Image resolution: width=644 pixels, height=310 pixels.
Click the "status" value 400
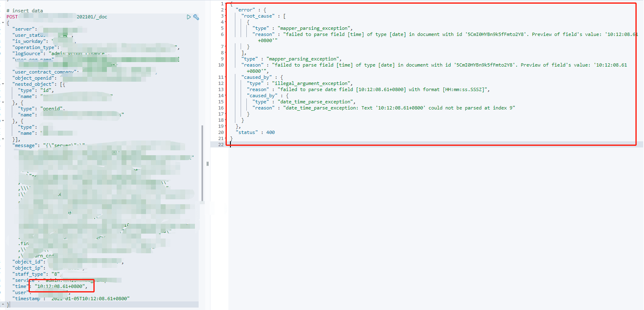(270, 132)
